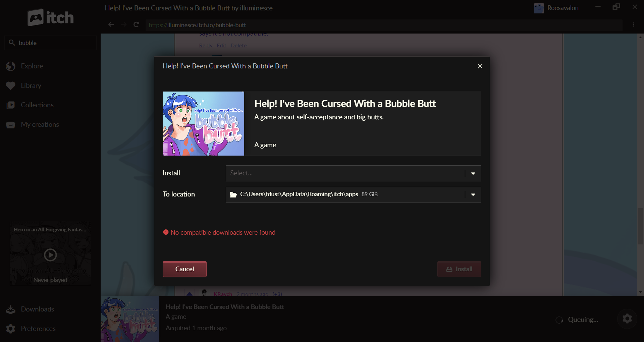
Task: Click the Explore globe icon
Action: [x=11, y=66]
